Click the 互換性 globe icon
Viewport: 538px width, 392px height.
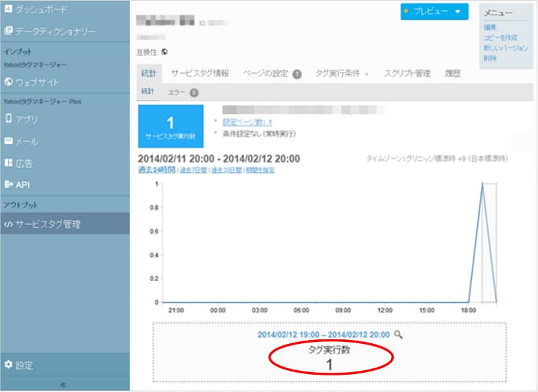(x=165, y=52)
